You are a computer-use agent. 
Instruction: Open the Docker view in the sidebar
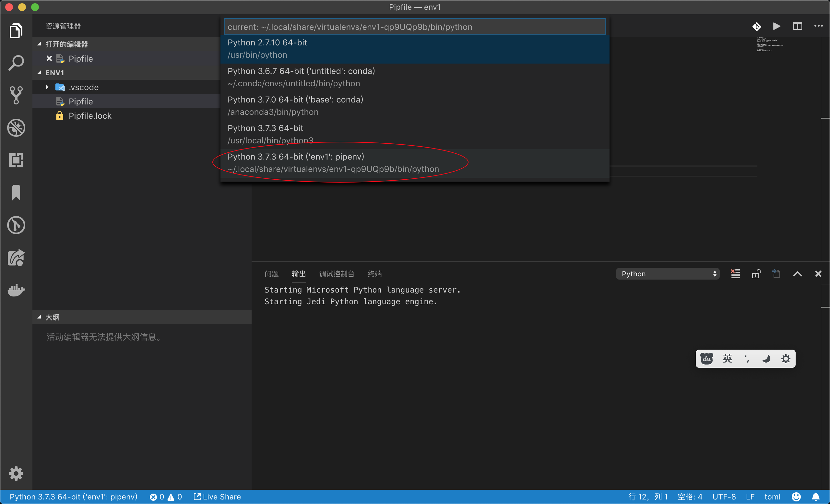[16, 290]
